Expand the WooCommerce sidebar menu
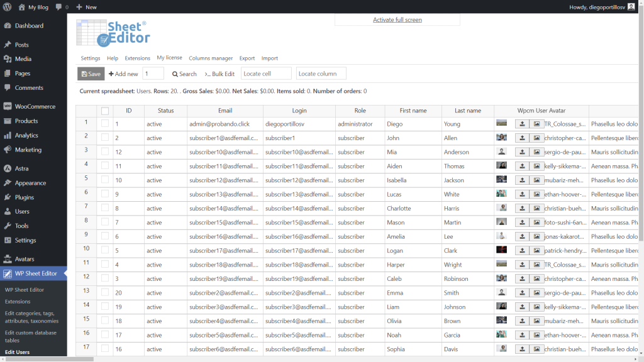Screen dimensions: 644x362 [x=35, y=106]
